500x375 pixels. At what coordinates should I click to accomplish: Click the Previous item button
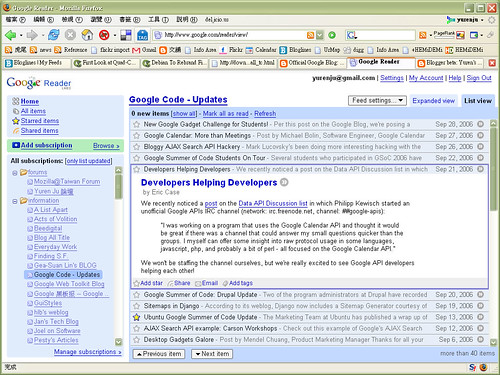point(159,354)
